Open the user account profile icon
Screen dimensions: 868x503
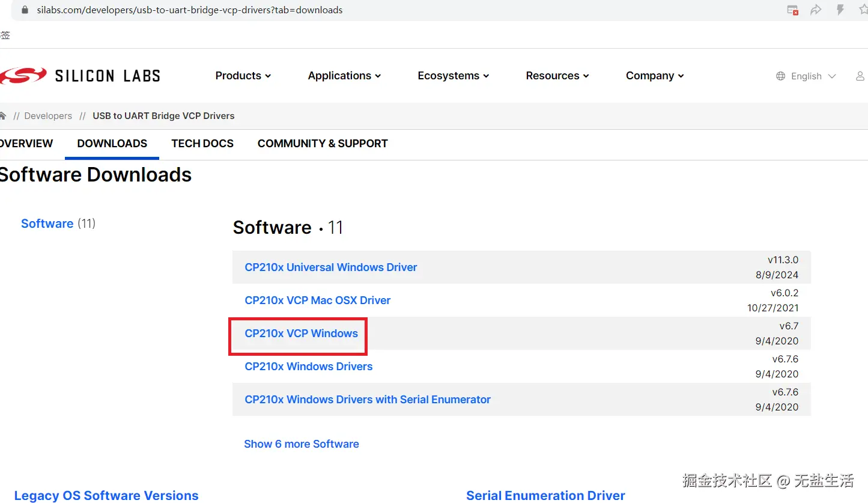click(860, 76)
